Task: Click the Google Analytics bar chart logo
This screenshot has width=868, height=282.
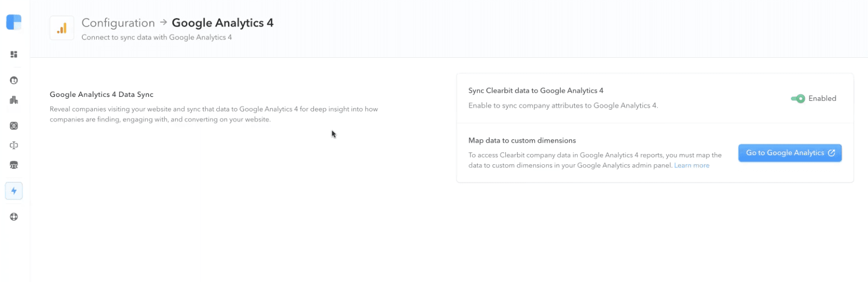Action: 62,28
